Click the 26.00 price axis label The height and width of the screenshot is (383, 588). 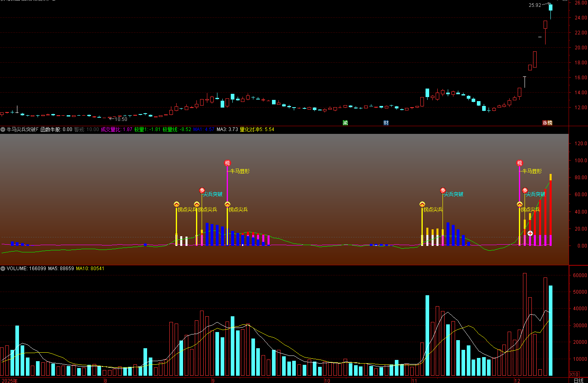pos(581,3)
